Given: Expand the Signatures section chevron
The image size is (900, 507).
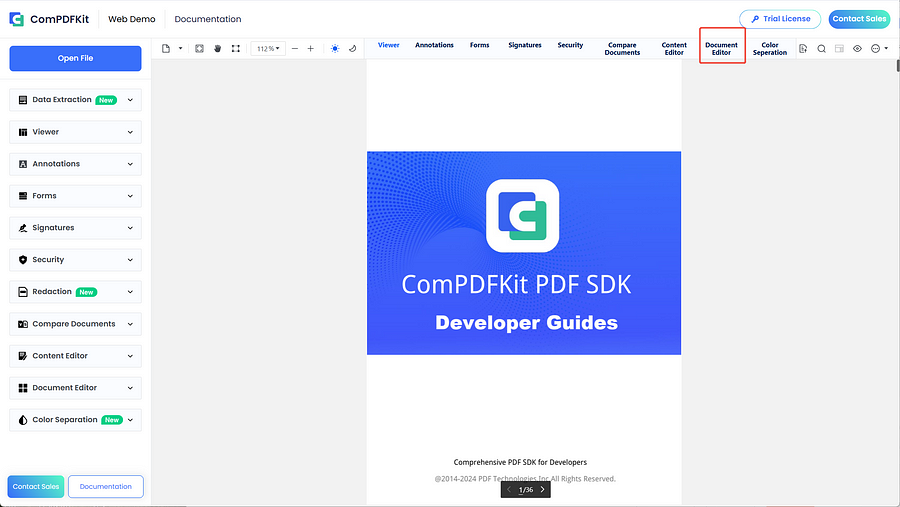Looking at the screenshot, I should pyautogui.click(x=130, y=228).
